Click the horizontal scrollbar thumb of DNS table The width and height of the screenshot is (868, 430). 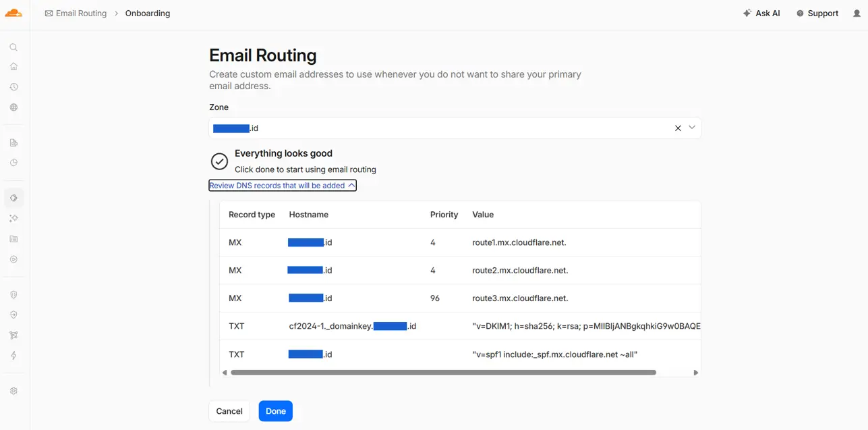click(x=443, y=373)
